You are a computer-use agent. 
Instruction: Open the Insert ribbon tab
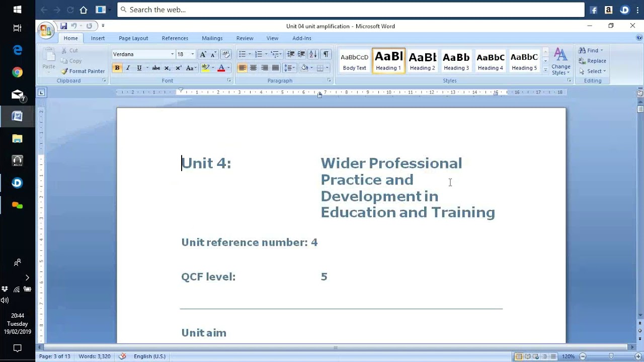click(98, 38)
